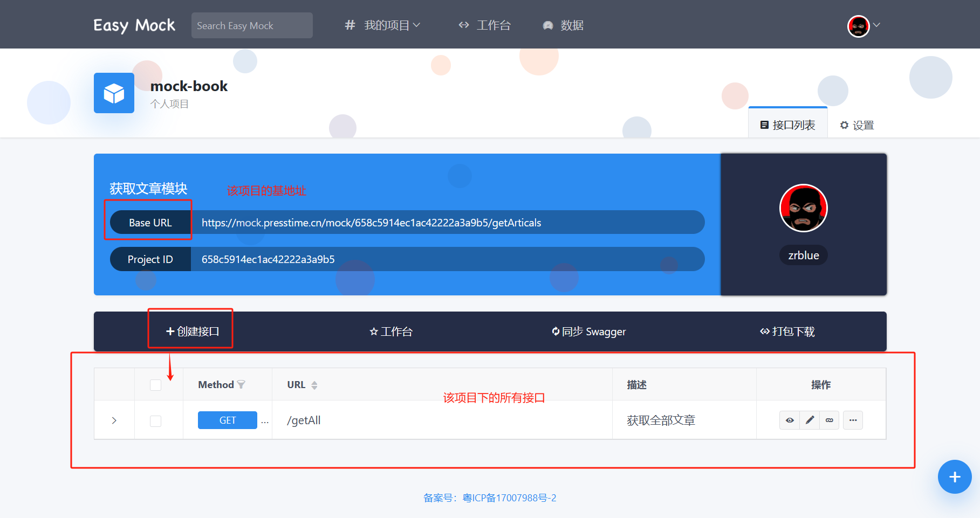The width and height of the screenshot is (980, 518).
Task: Open the 粤ICP备17007988号-2 link
Action: (509, 498)
